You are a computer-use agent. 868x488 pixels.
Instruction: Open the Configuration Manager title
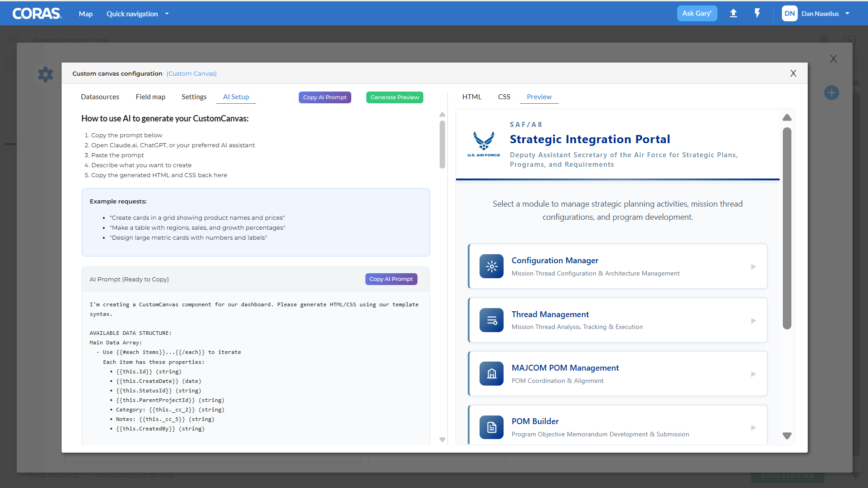click(x=555, y=261)
